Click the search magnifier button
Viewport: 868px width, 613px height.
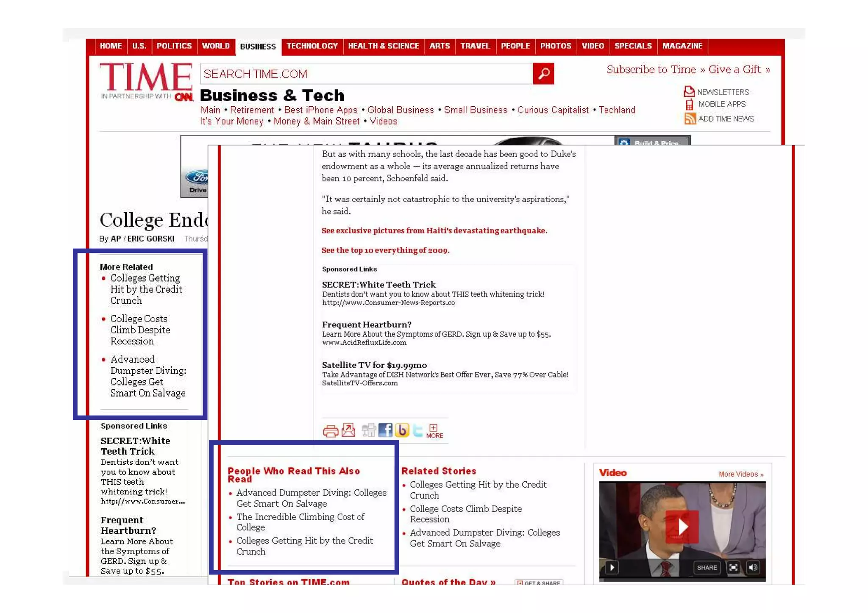point(543,74)
